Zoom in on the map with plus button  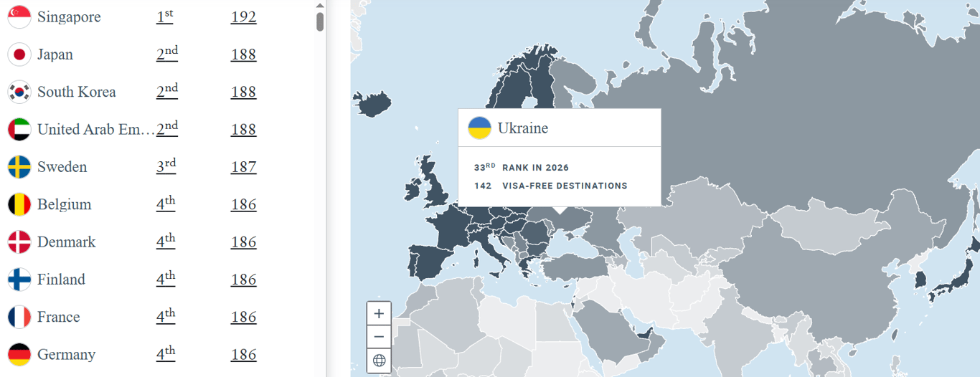click(x=379, y=313)
